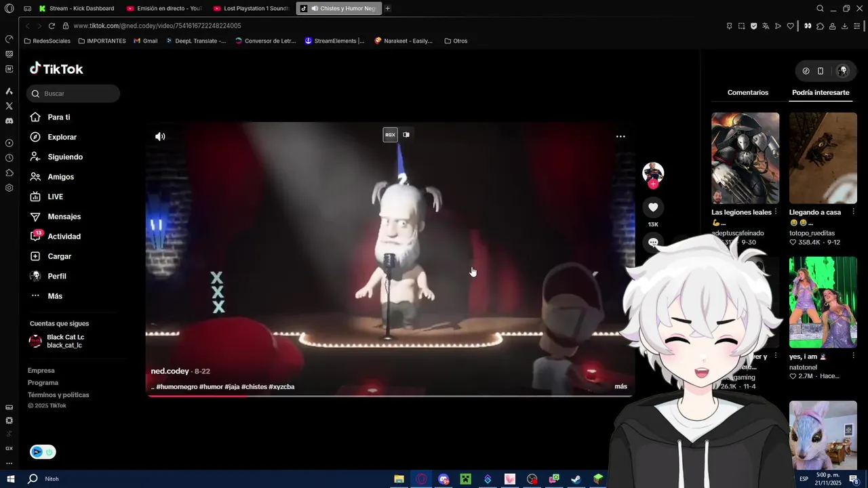Open the DeepL Translate bookmark
This screenshot has width=868, height=488.
tap(196, 41)
